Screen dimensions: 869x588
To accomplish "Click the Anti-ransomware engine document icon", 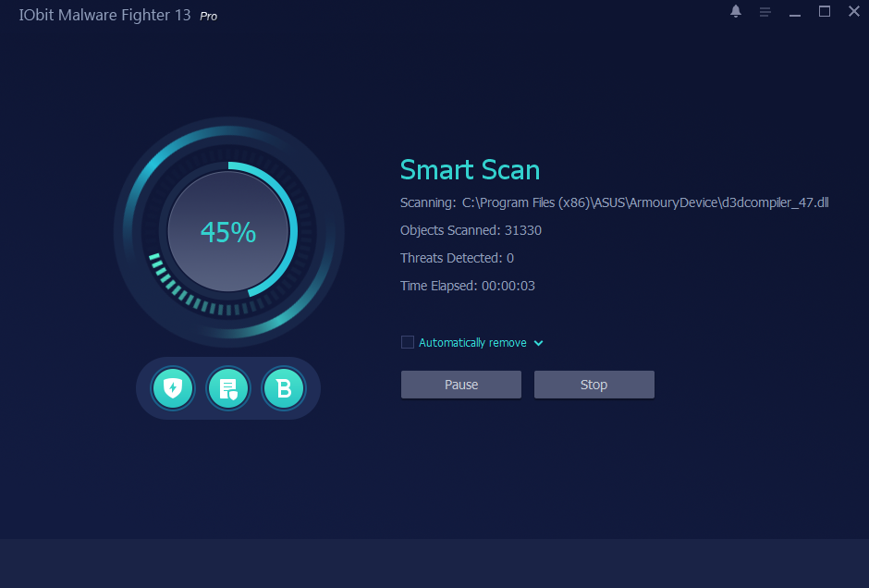I will 228,388.
